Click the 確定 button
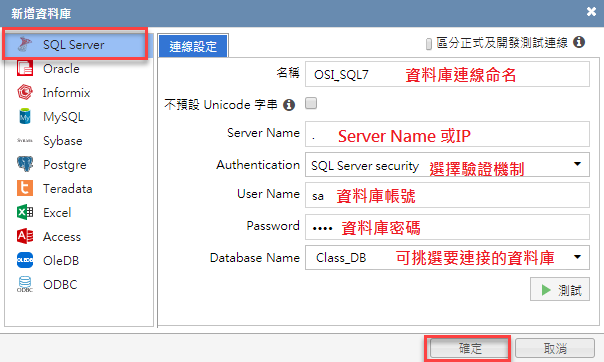Screen dimensions: 604x362 pos(470,349)
